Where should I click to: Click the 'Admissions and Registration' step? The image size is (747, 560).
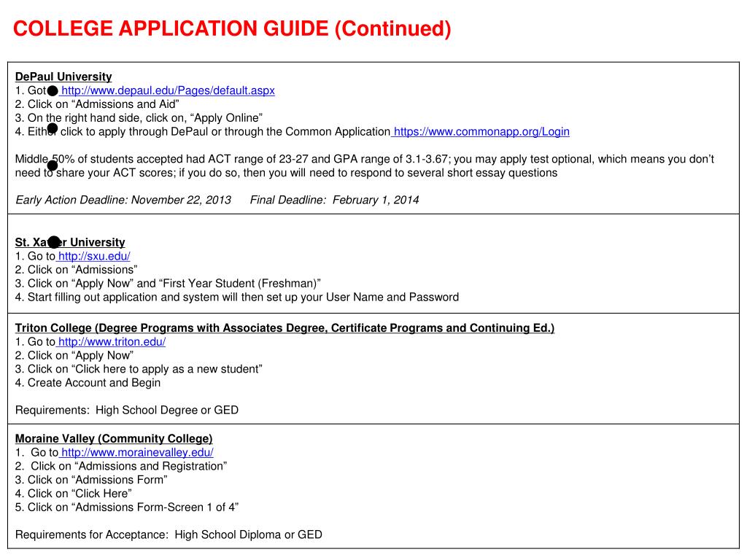point(121,466)
